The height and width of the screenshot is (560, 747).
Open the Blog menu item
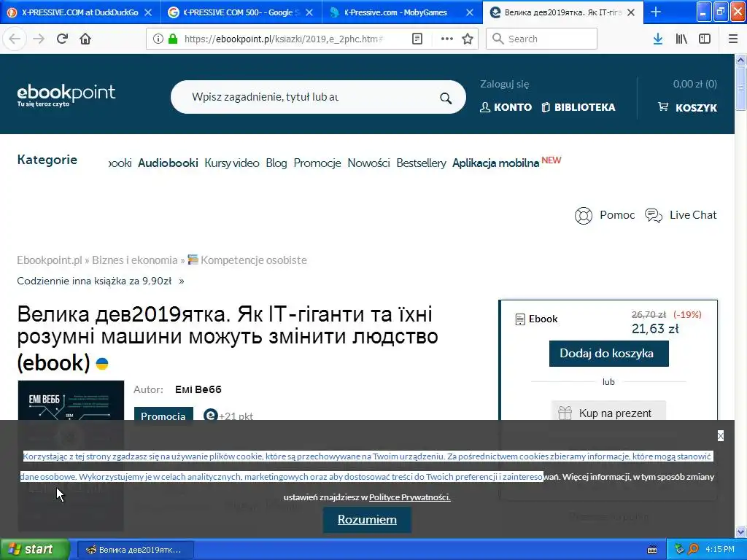coord(276,163)
